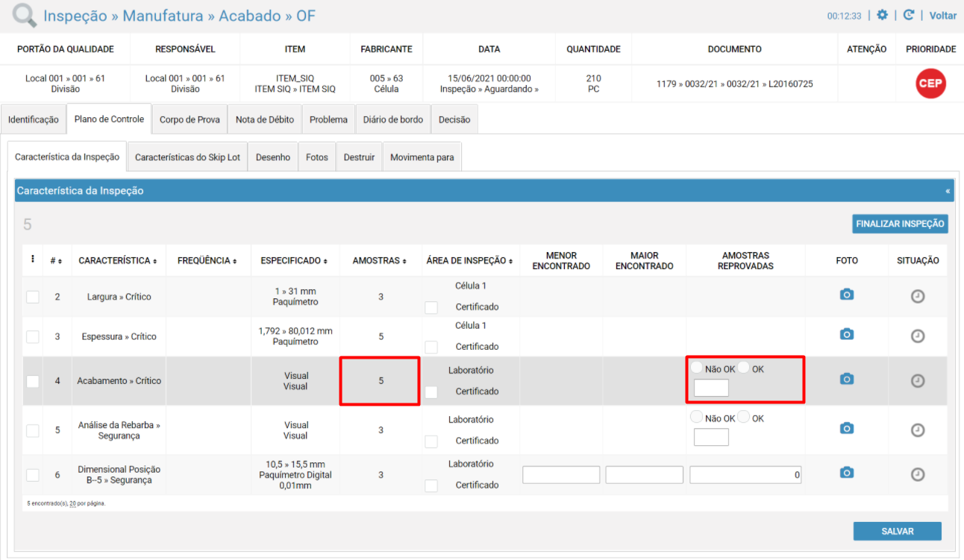Switch to the Corpo de Prova tab
The image size is (964, 560).
pyautogui.click(x=190, y=119)
